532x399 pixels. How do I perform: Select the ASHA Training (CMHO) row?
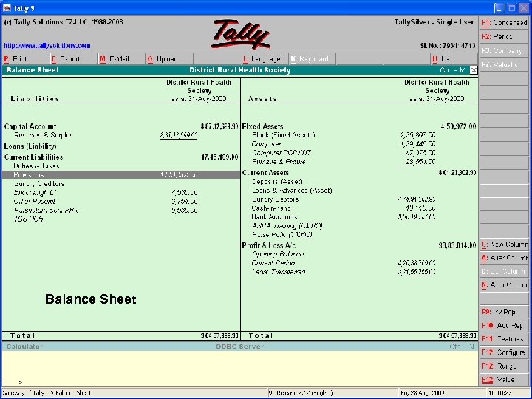(x=359, y=225)
